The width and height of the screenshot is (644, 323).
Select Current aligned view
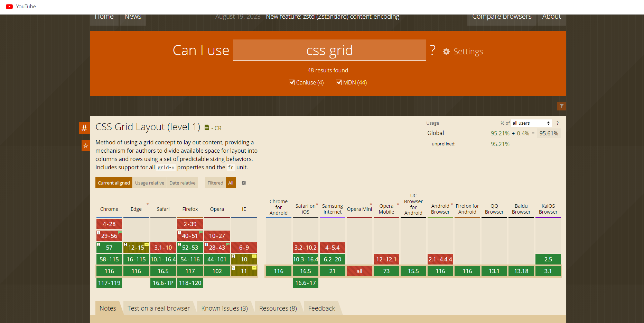[114, 183]
